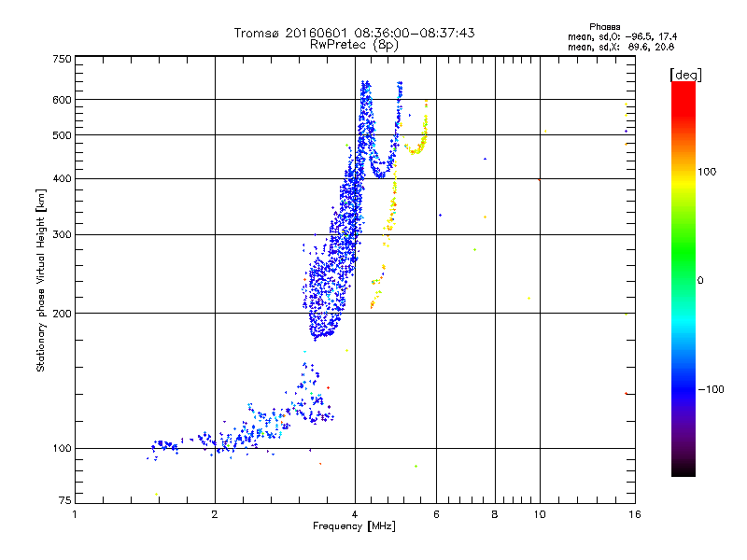Select the 'RwPretec (8p)' subtitle

click(x=354, y=45)
